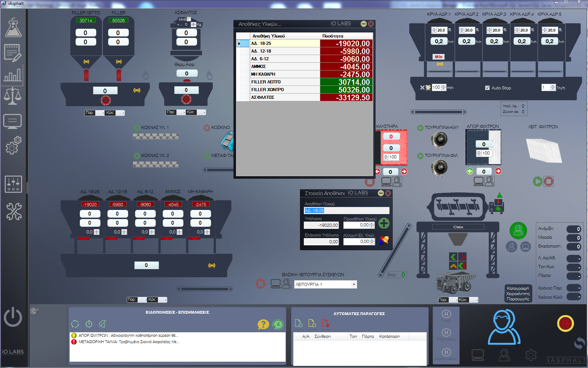The height and width of the screenshot is (368, 588).
Task: Click Καταγραφή Χειροκίνητης Παραγωγής button
Action: (518, 294)
